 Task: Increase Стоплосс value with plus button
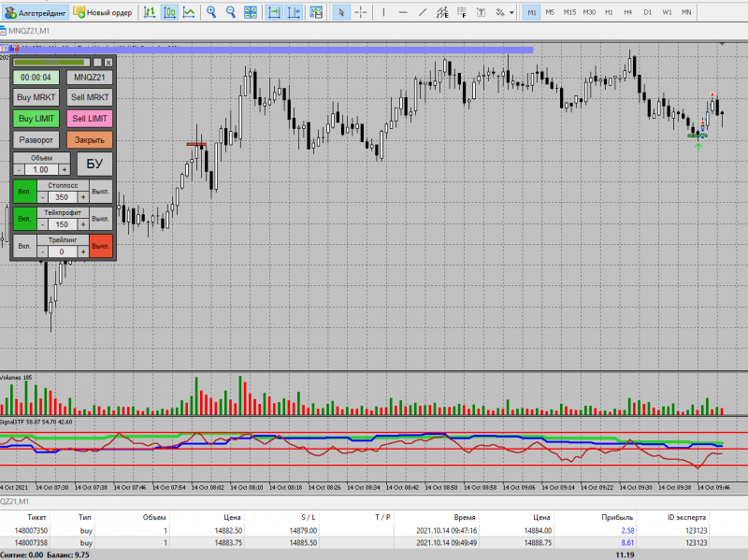(83, 197)
